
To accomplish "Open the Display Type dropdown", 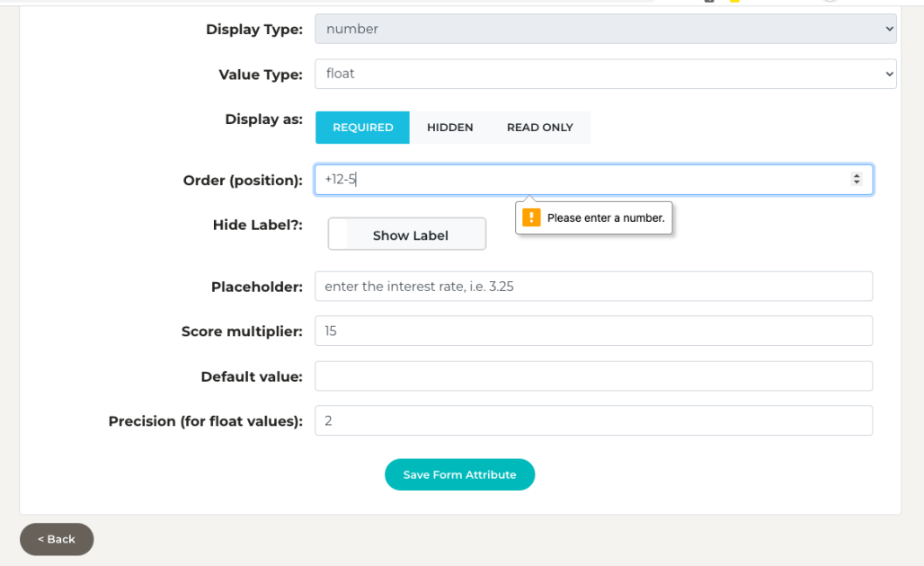I will pos(605,29).
